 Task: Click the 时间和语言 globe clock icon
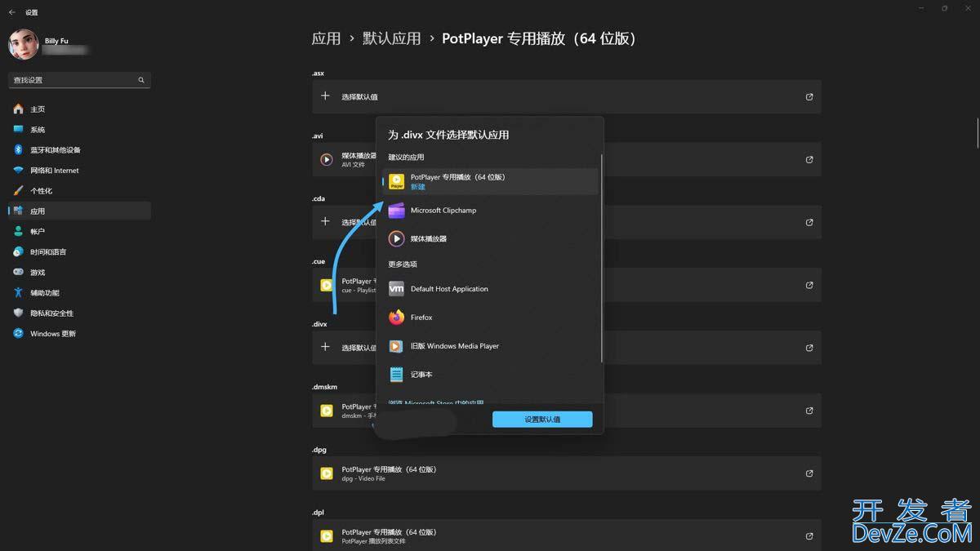tap(18, 251)
